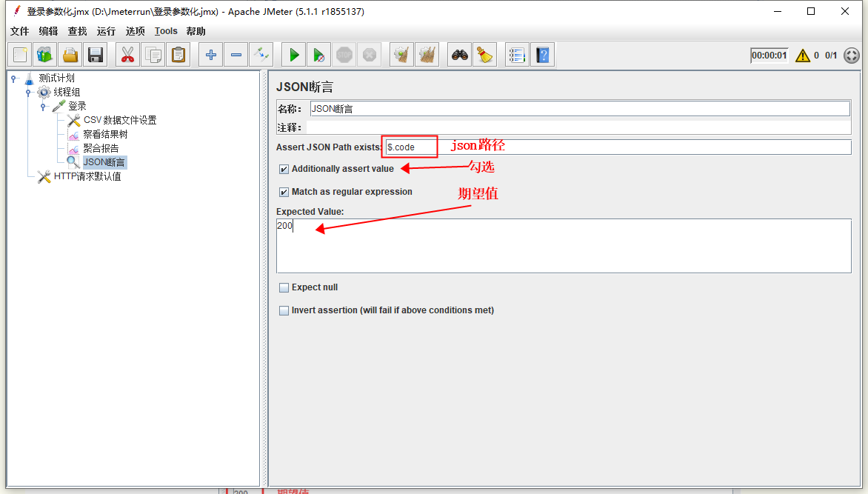This screenshot has width=868, height=494.
Task: Open Help with question mark icon
Action: [542, 55]
